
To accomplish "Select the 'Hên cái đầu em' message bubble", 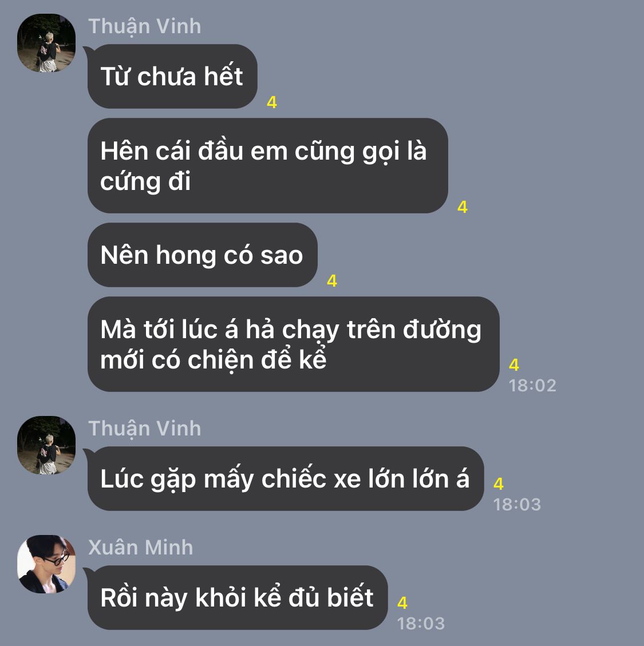I will (x=267, y=165).
